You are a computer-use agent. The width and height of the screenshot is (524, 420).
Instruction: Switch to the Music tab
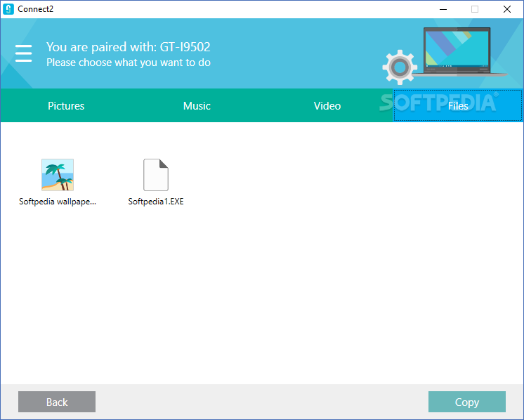coord(197,105)
